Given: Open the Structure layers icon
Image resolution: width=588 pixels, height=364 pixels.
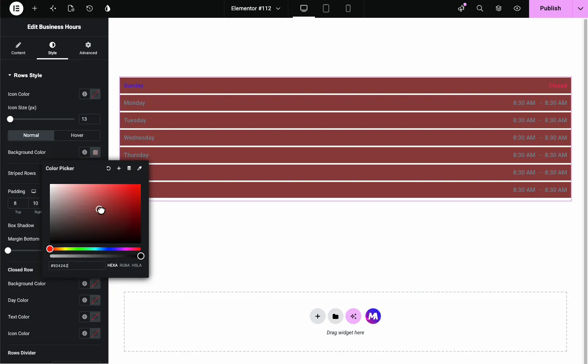Looking at the screenshot, I should [x=499, y=8].
